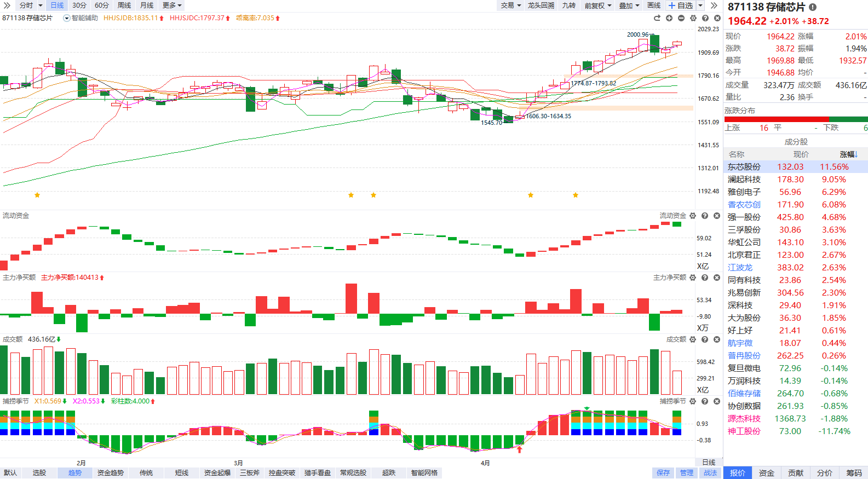Zoom in the main K-line chart
This screenshot has width=868, height=479.
pyautogui.click(x=669, y=18)
